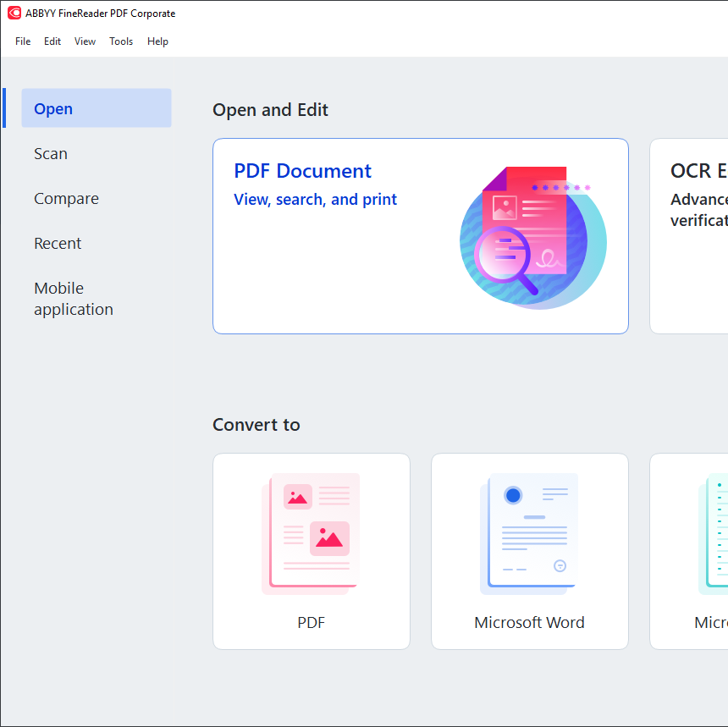Image resolution: width=728 pixels, height=727 pixels.
Task: Click the 'View, search, and print' text
Action: coord(315,200)
